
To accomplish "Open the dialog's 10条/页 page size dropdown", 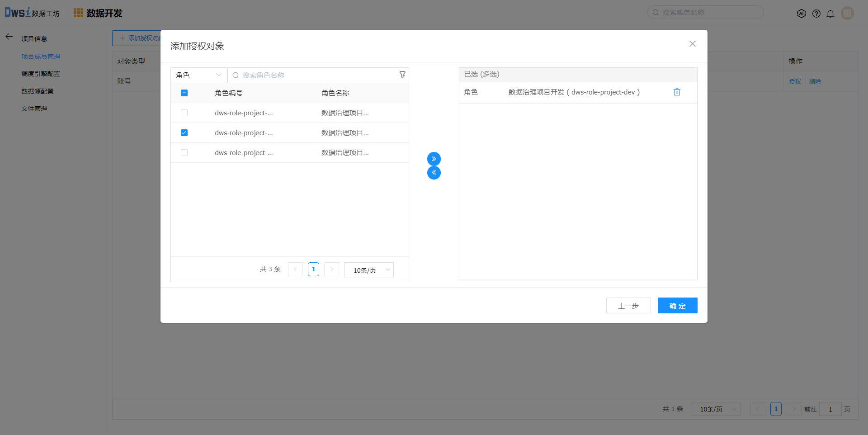I will (368, 270).
